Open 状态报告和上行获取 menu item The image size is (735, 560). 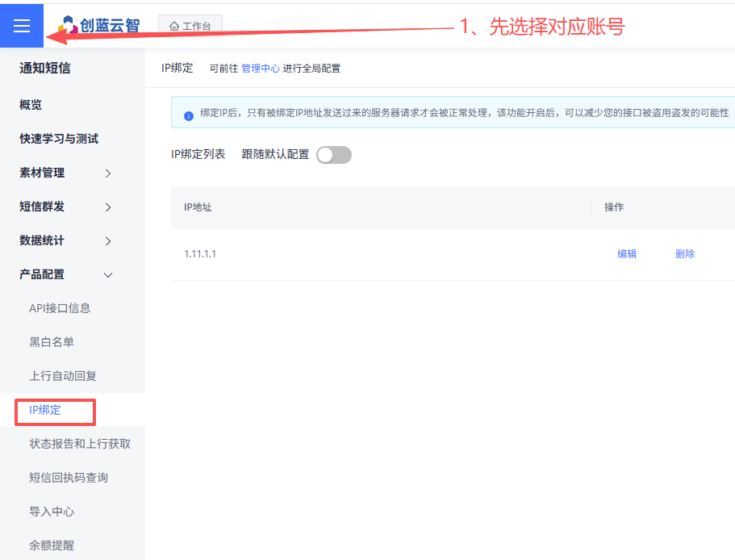[80, 444]
